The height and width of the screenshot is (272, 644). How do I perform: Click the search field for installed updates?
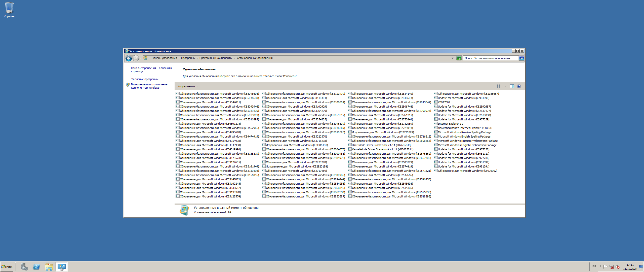pyautogui.click(x=491, y=58)
